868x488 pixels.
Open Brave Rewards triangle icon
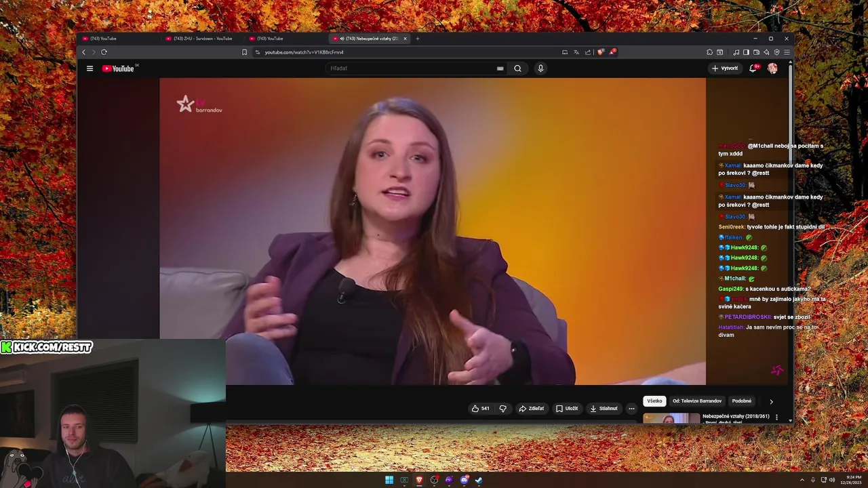612,52
